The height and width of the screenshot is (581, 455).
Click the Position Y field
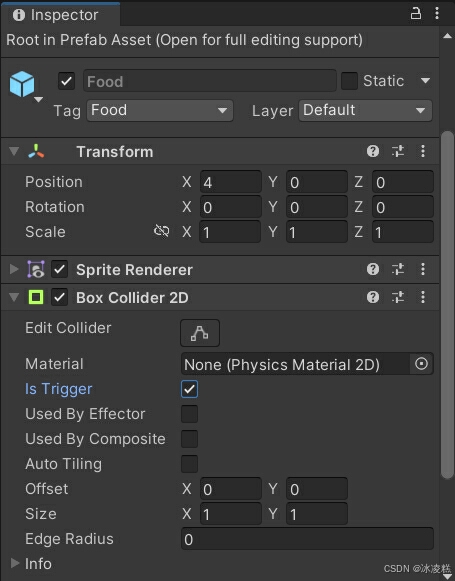(317, 182)
